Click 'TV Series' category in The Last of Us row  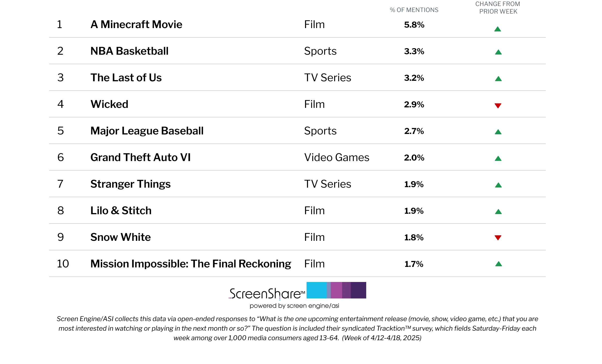(328, 78)
